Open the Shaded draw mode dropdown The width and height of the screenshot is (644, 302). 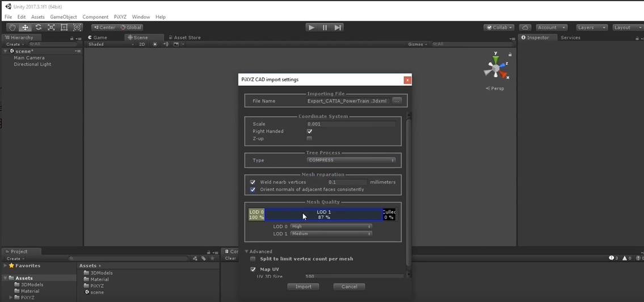pos(111,44)
